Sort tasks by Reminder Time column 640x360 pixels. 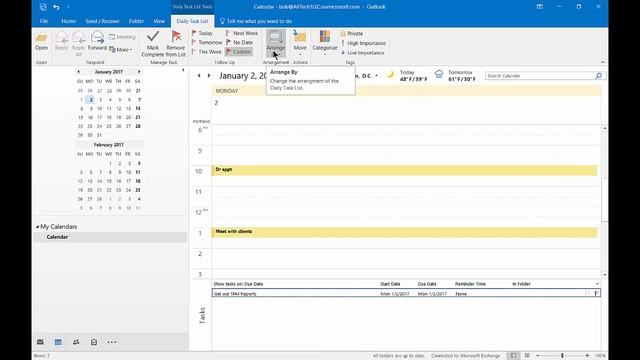tap(470, 284)
